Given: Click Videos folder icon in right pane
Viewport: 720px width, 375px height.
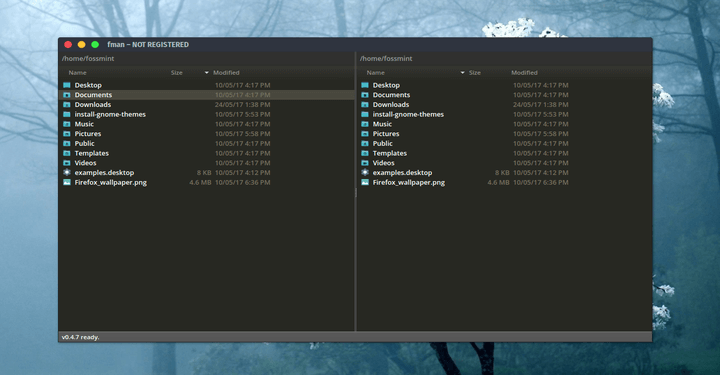Looking at the screenshot, I should pos(365,163).
